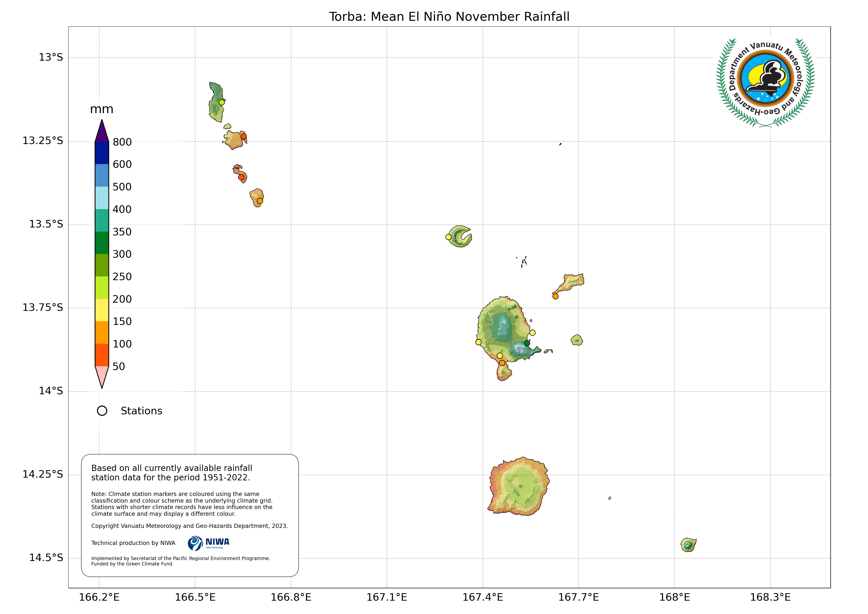Click the NIWA logo

click(208, 543)
